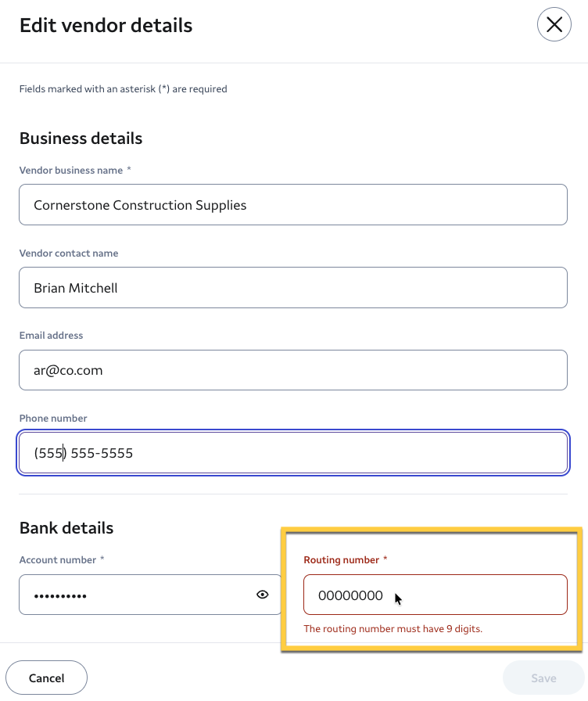The image size is (588, 701).
Task: Click the Email address label
Action: 51,336
